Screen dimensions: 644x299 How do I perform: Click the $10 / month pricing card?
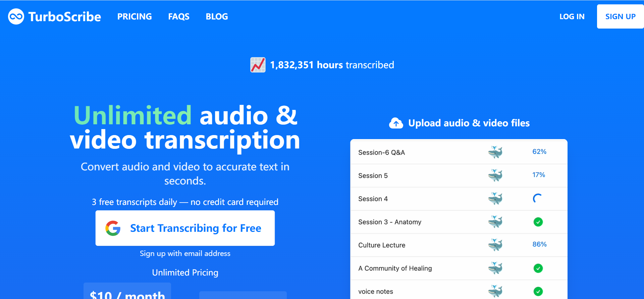(127, 291)
